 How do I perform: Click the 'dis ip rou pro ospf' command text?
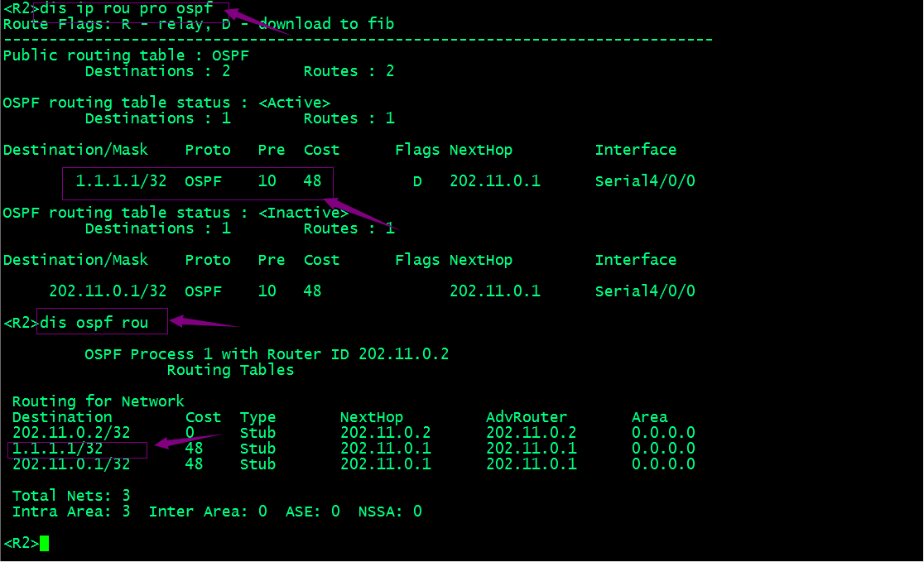pos(126,9)
